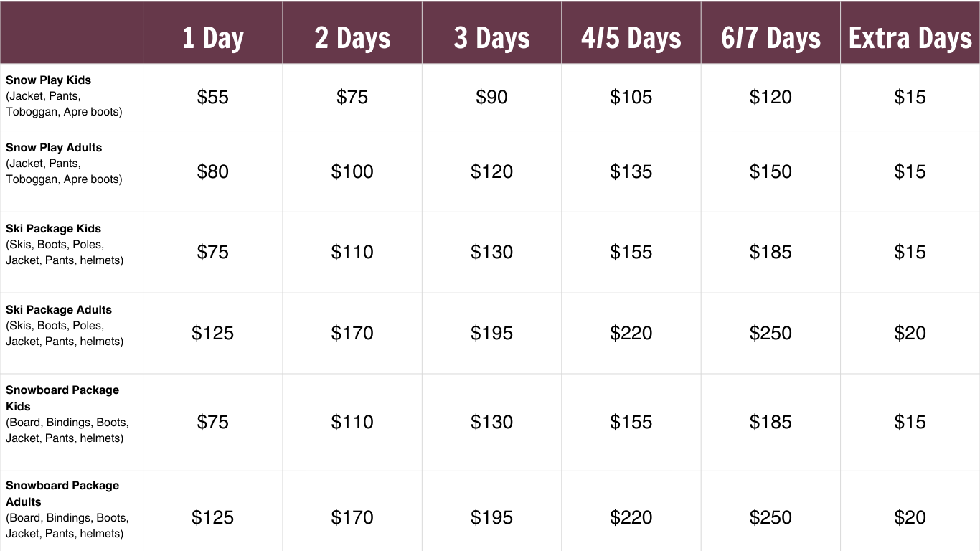The width and height of the screenshot is (980, 551).
Task: Click the 2 Days column header
Action: click(x=352, y=38)
